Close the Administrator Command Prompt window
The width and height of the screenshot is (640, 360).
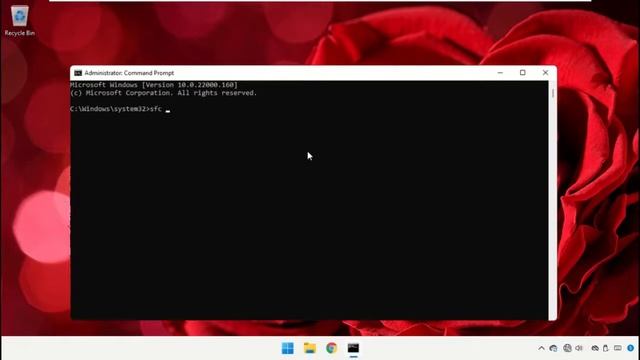coord(545,73)
